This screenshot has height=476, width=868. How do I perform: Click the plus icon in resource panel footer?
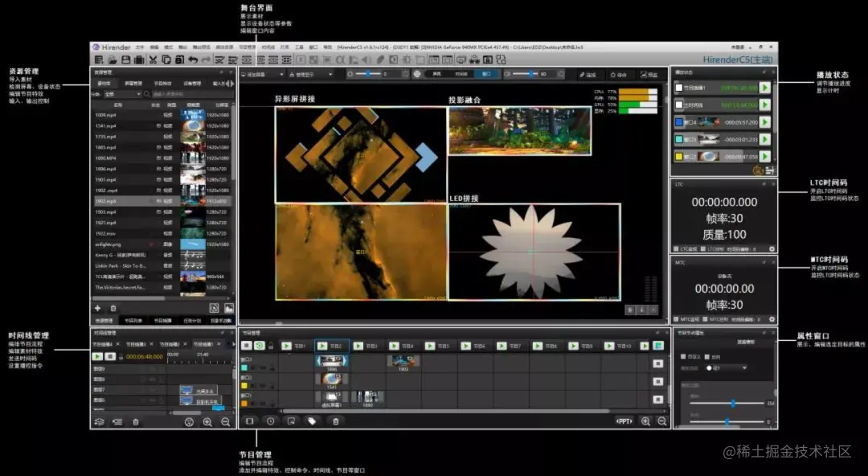pos(98,308)
